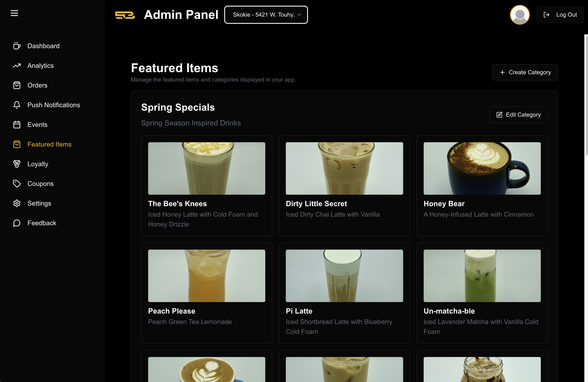Click the "Admin Panel" header title

pos(181,15)
